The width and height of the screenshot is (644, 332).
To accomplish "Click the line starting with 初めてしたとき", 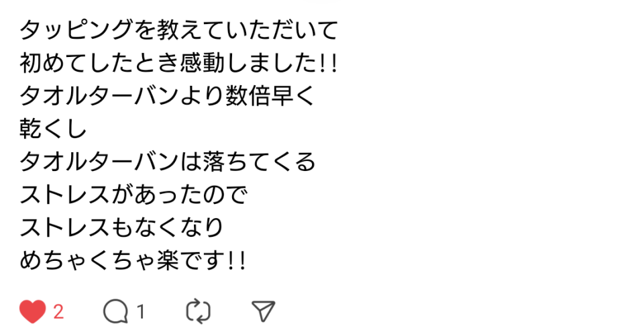I will click(178, 63).
